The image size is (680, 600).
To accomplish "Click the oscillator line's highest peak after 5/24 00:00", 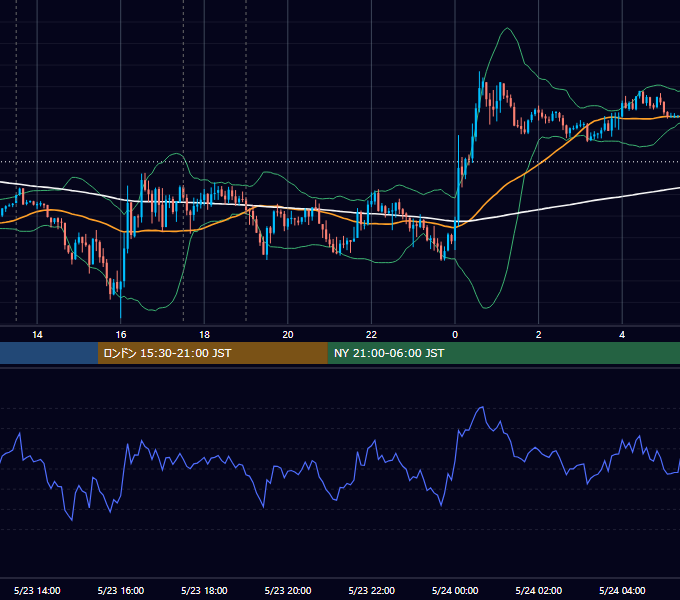I will [x=481, y=407].
